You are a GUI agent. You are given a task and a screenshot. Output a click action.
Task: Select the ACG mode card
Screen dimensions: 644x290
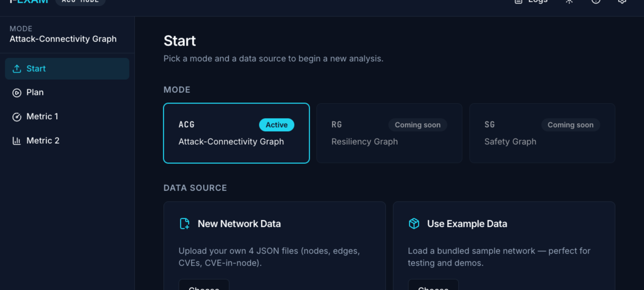tap(236, 133)
